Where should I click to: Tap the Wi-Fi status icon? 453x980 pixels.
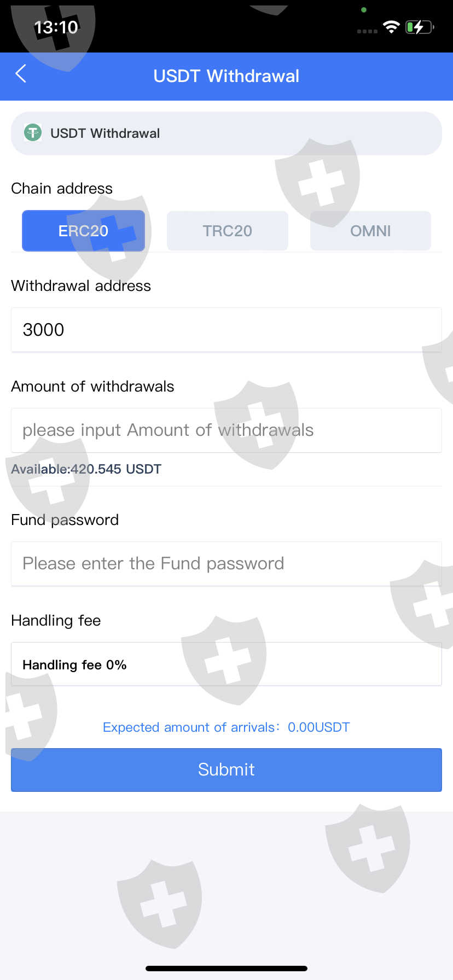pyautogui.click(x=391, y=27)
